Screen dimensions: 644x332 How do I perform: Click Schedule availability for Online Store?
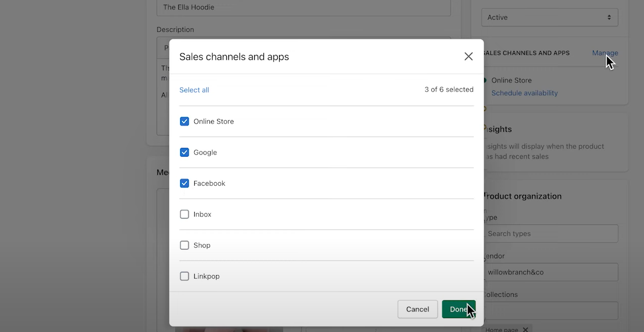524,93
